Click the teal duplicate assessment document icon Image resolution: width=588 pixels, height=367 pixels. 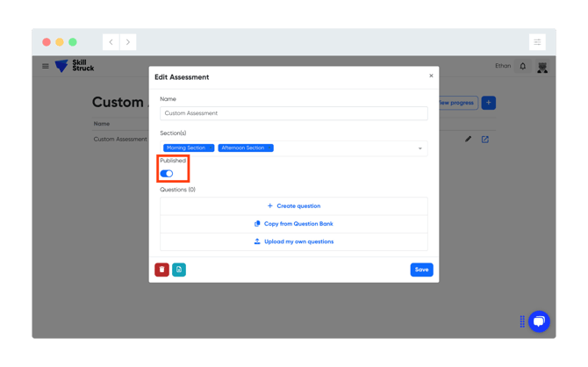[179, 270]
